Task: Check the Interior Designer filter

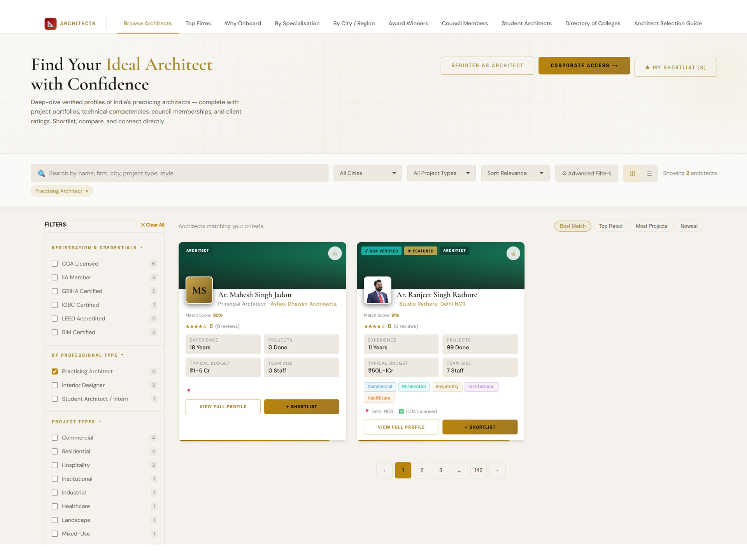Action: pos(55,385)
